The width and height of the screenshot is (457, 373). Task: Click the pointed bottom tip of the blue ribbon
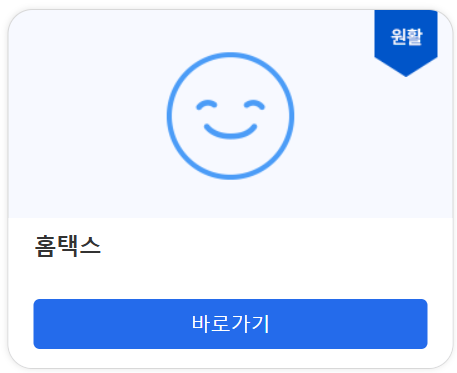[x=406, y=71]
